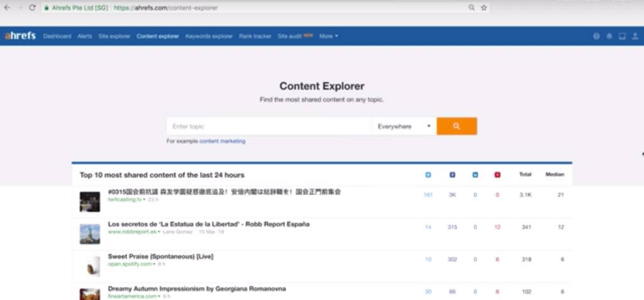Expand the twitcasting.tv domain dropdown arrow
This screenshot has width=644, height=300.
(144, 199)
